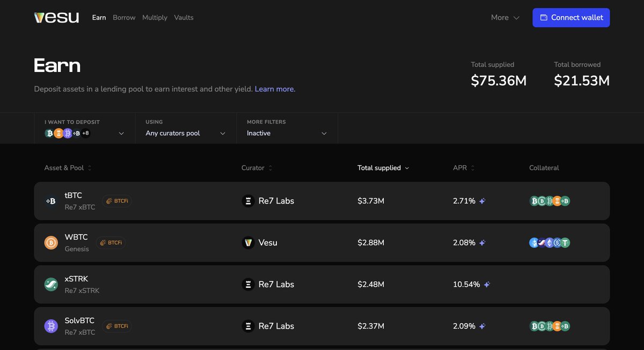
Task: Click Re7 Labs curator logo in xSTRK row
Action: (248, 285)
